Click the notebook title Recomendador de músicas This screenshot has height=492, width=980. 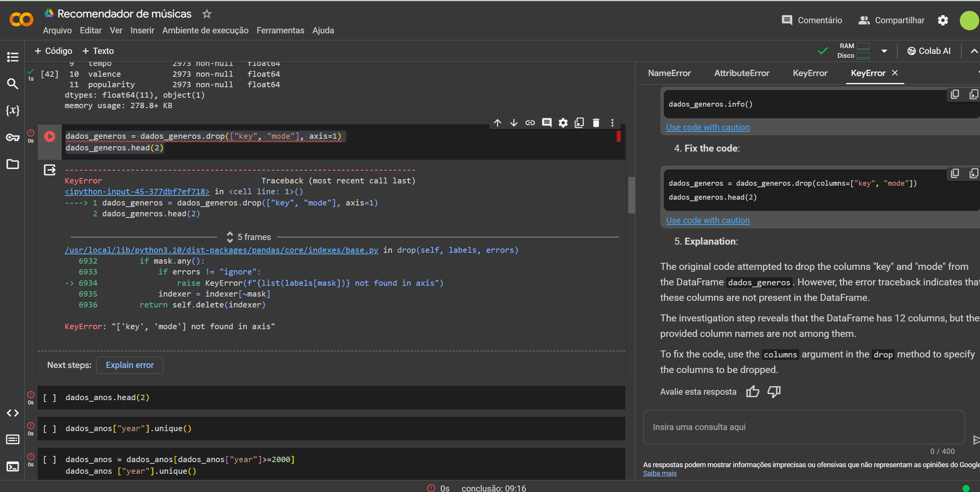point(125,14)
